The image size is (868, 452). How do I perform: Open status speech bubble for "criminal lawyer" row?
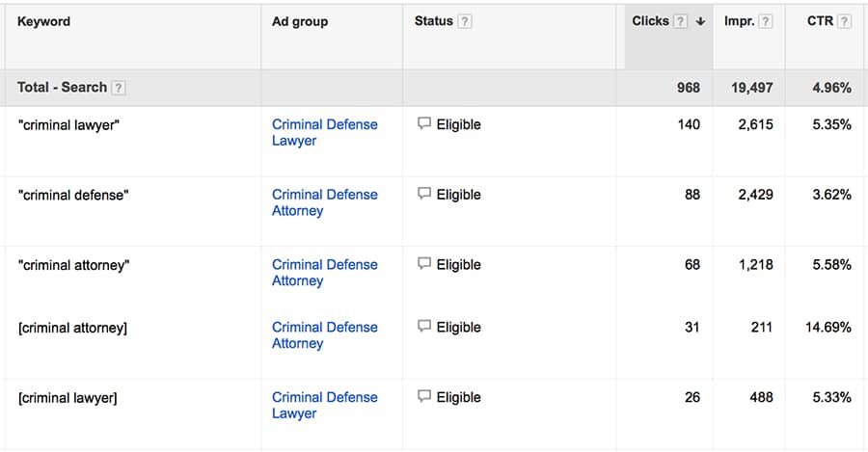point(424,124)
